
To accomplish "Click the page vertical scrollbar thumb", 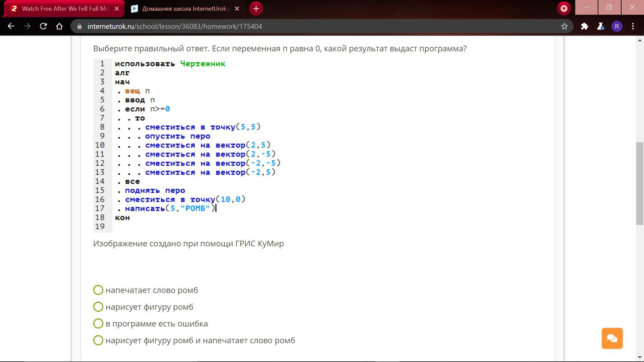I will tap(640, 184).
